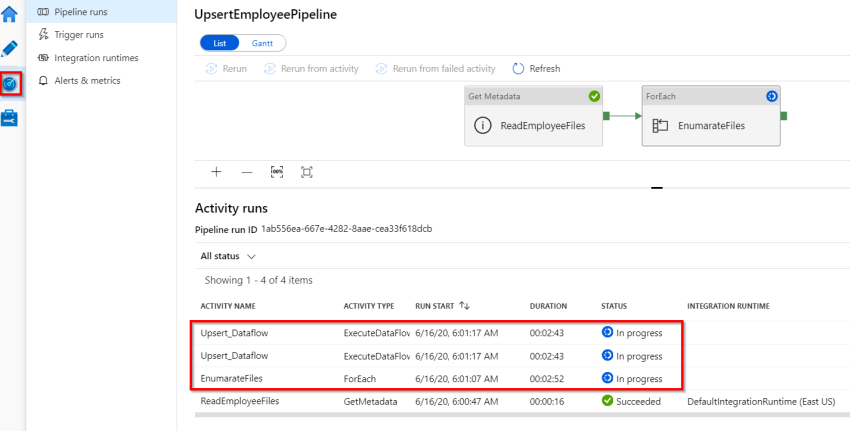
Task: Click the fit to screen icon
Action: tap(307, 172)
